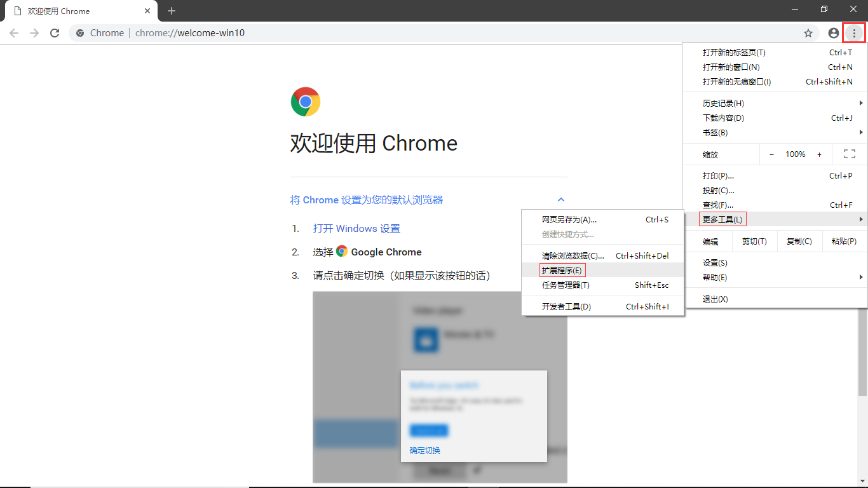868x488 pixels.
Task: Choose 投射(C)... menu item
Action: tap(775, 190)
